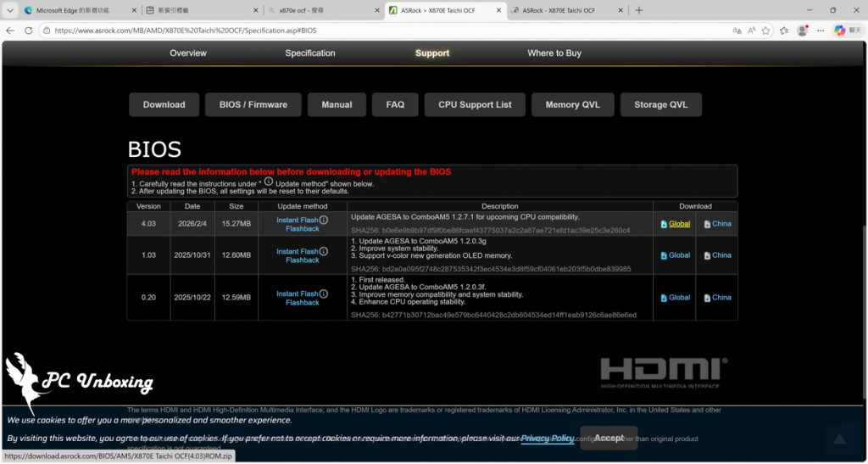Screen dimensions: 868x464
Task: Open the Where to Buy menu item
Action: [x=554, y=53]
